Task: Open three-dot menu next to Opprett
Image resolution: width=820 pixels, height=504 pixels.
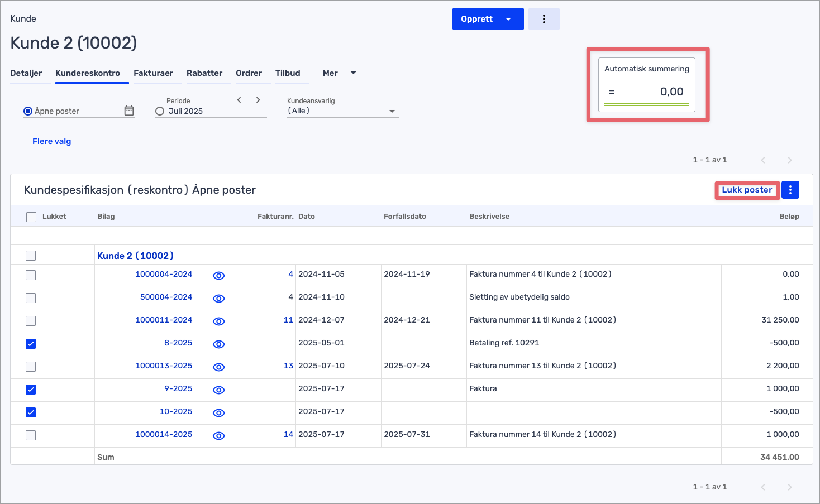Action: 544,19
